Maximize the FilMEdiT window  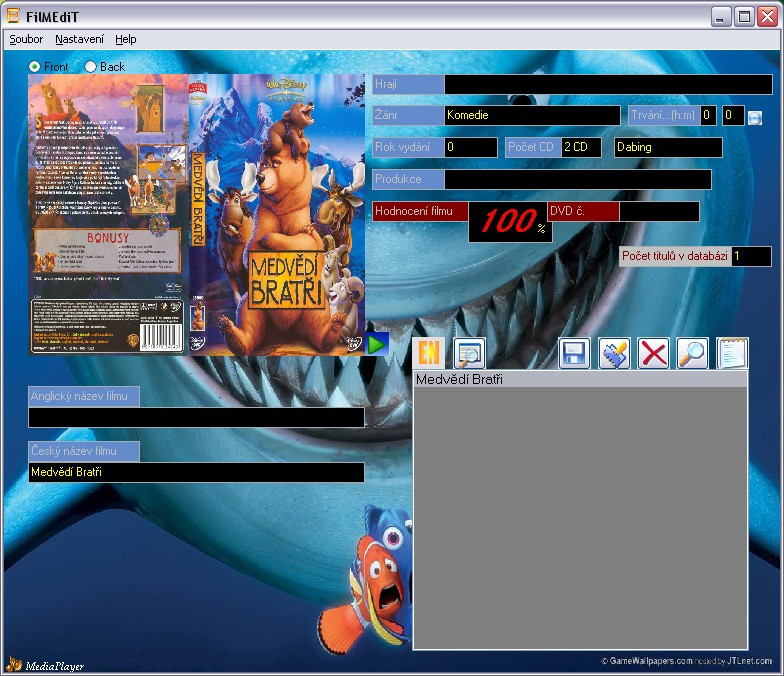click(x=744, y=16)
